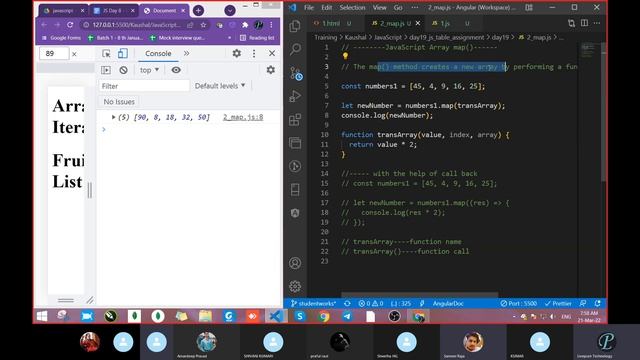This screenshot has width=640, height=360.
Task: Click the console Filter input
Action: coord(144,86)
